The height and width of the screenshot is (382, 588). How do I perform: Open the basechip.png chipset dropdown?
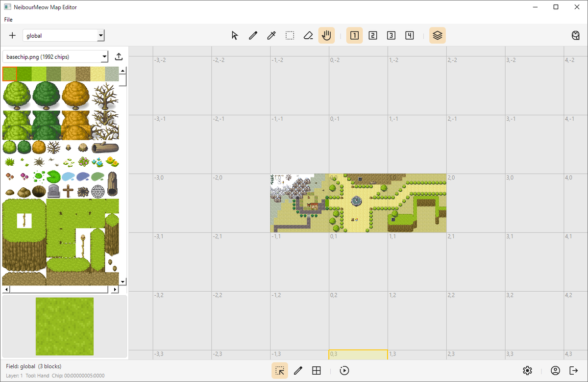(55, 57)
